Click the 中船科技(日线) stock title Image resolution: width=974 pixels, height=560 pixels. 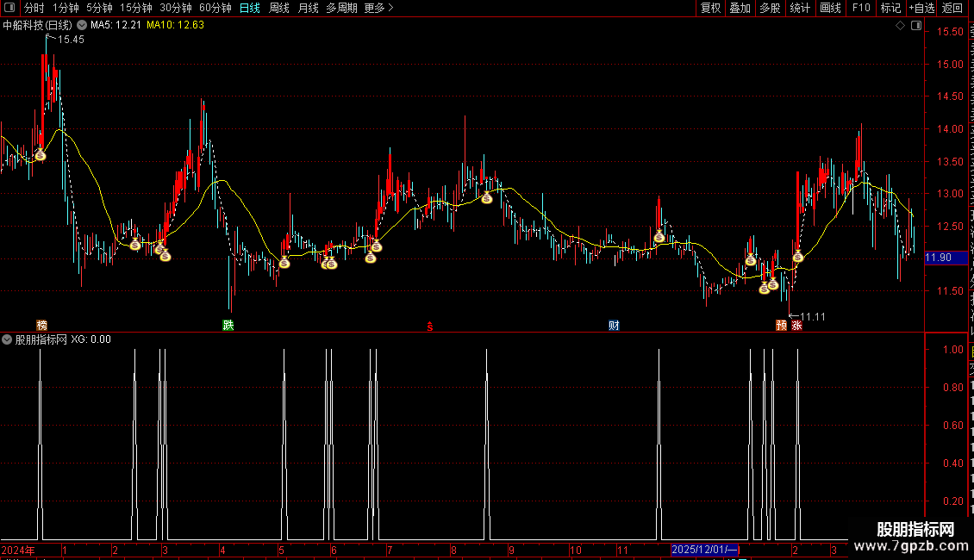[37, 25]
